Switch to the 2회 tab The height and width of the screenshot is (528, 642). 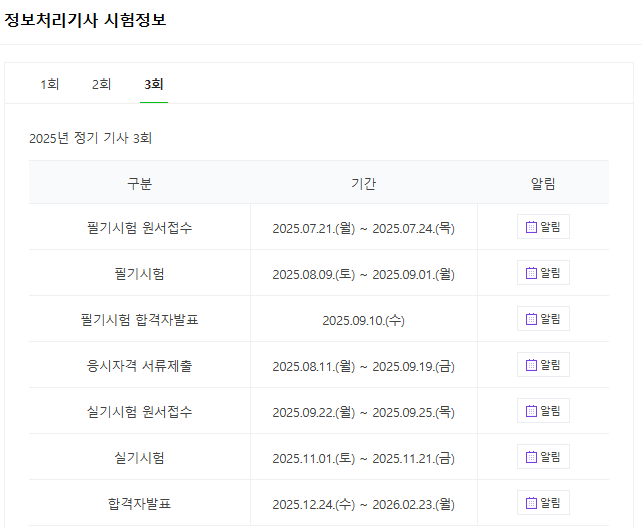point(102,84)
